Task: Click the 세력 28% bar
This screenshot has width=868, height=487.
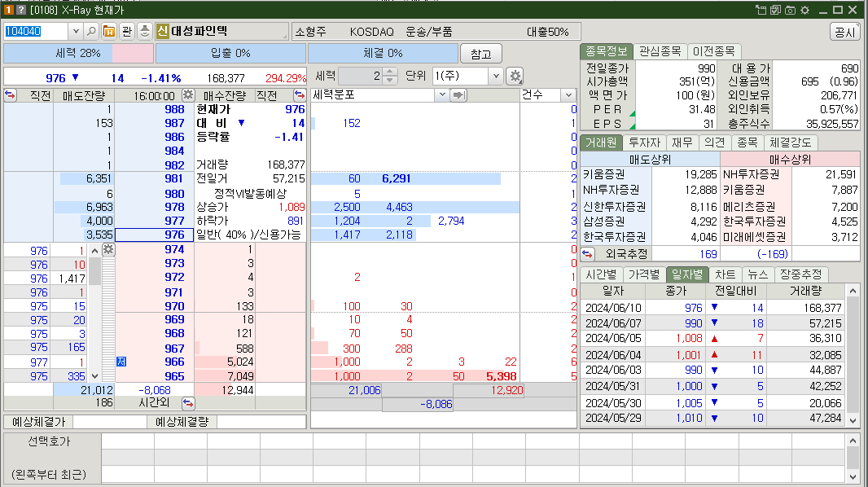Action: 78,53
